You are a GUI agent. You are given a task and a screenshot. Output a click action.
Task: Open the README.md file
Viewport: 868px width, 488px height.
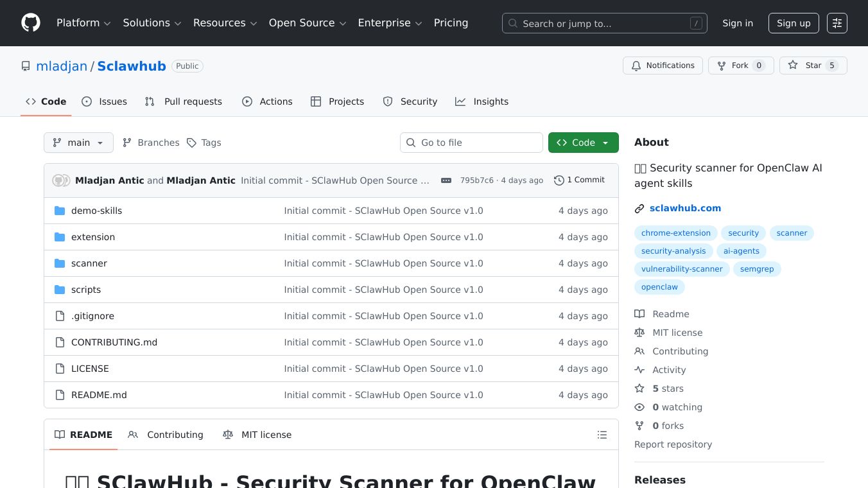tap(99, 395)
